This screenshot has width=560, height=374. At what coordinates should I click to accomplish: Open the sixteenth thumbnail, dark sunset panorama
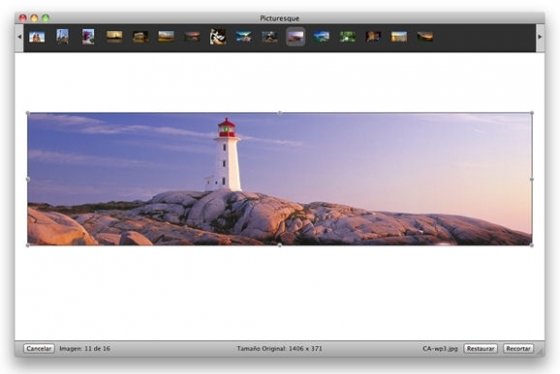tap(425, 36)
